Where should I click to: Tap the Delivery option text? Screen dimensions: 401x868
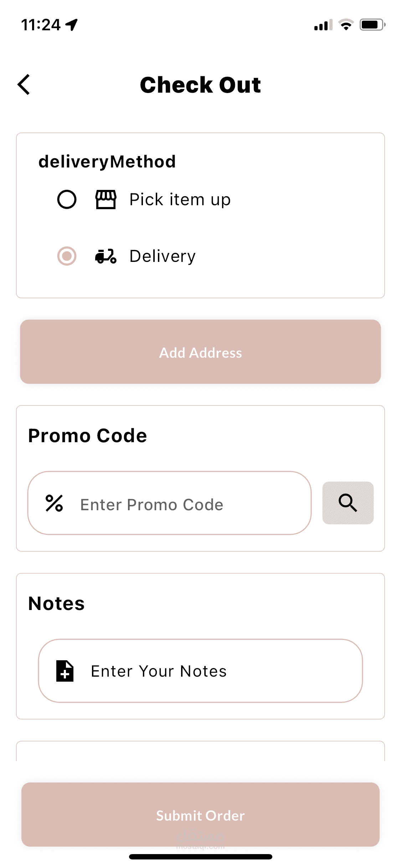163,256
